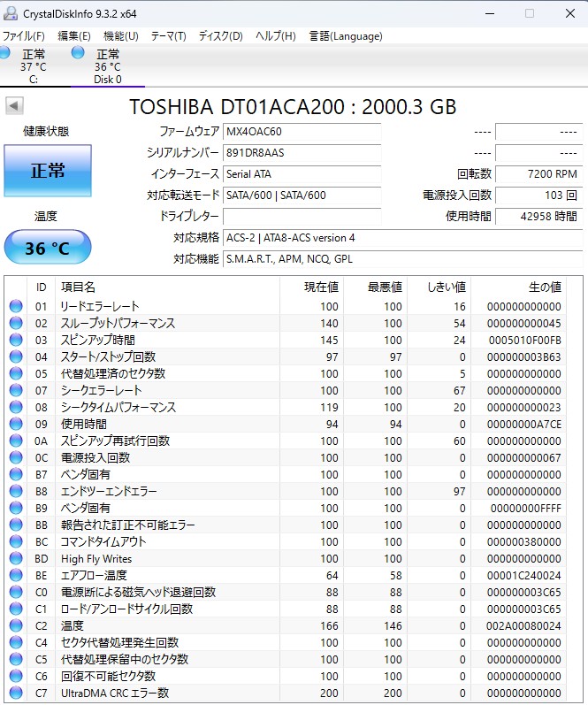
Task: Click the previous disk arrow button
Action: pyautogui.click(x=14, y=106)
